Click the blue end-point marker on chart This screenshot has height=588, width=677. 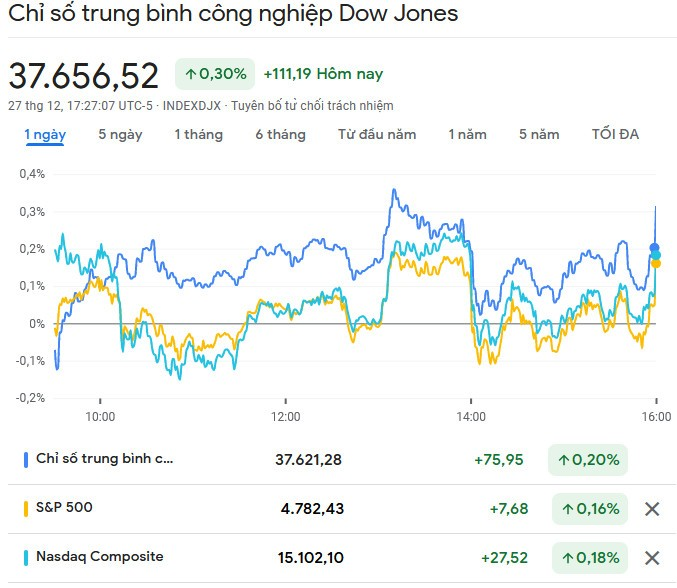pyautogui.click(x=655, y=248)
